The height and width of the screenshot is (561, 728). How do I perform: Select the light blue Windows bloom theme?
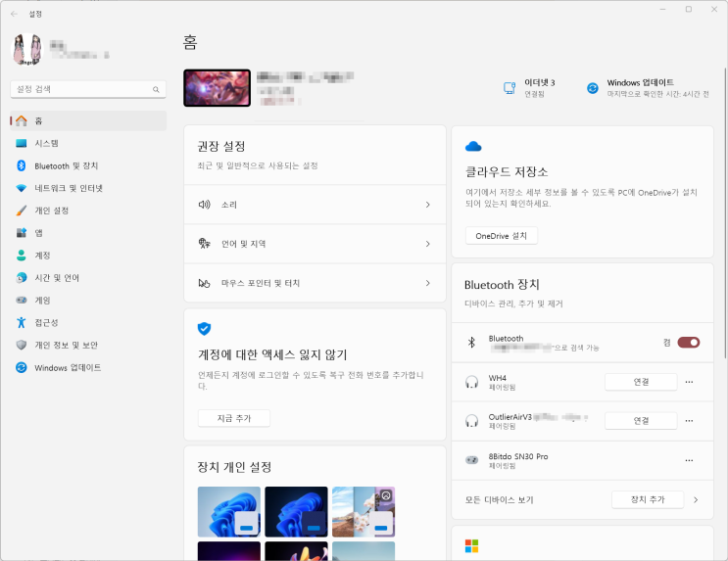click(229, 512)
